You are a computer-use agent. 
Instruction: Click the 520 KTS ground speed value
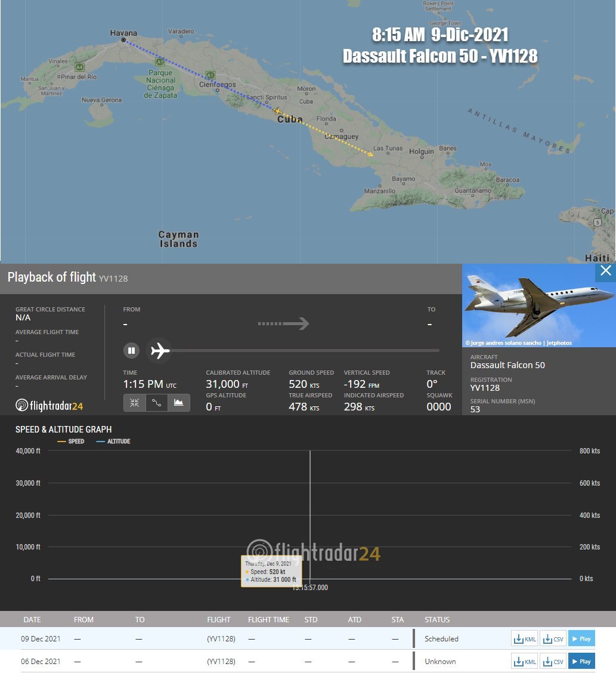point(304,384)
